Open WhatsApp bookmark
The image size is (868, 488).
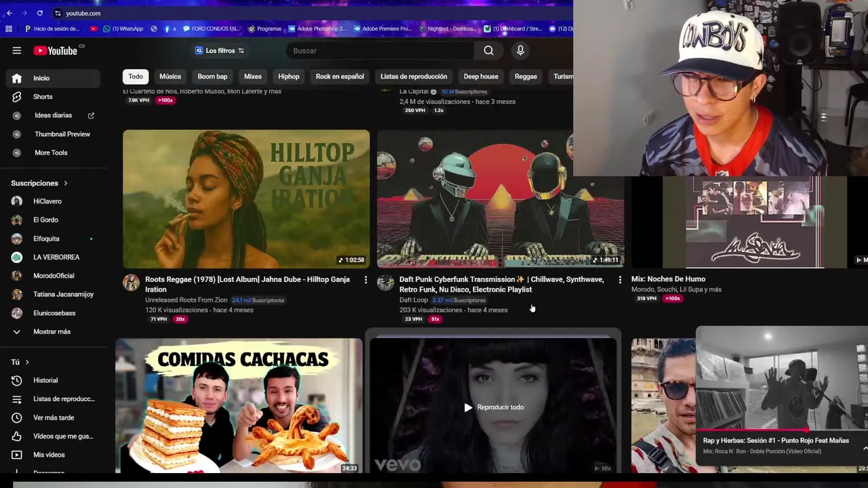(123, 28)
